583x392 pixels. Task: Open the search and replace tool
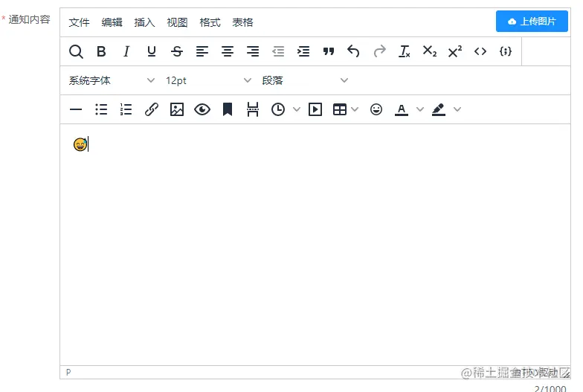(x=76, y=51)
